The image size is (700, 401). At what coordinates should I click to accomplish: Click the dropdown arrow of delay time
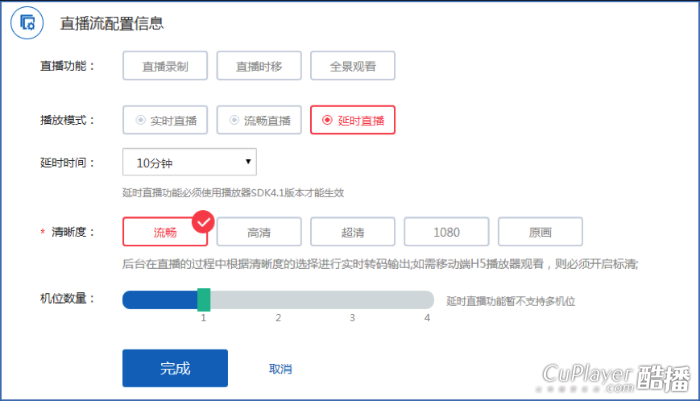tap(247, 162)
